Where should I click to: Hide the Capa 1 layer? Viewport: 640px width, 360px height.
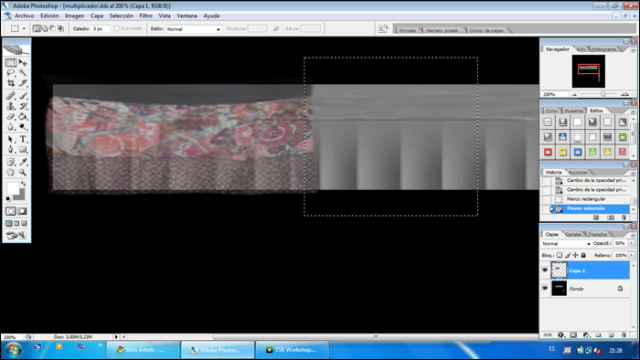545,270
